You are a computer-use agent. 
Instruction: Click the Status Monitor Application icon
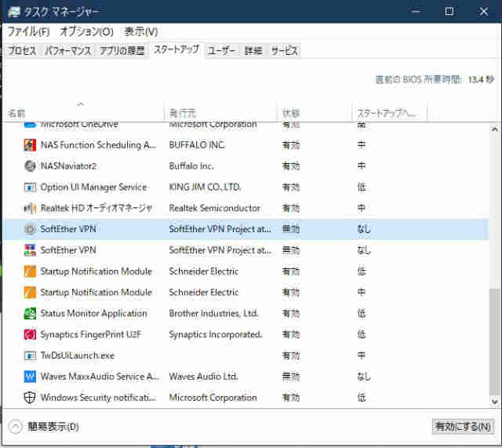click(30, 313)
